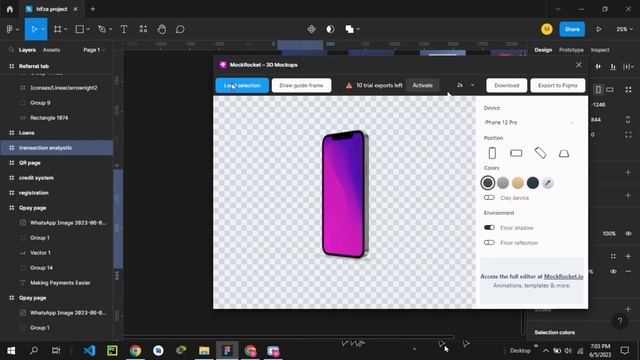The height and width of the screenshot is (360, 640).
Task: Expand the Boolean groups dropdown arrow
Action: coord(358,29)
